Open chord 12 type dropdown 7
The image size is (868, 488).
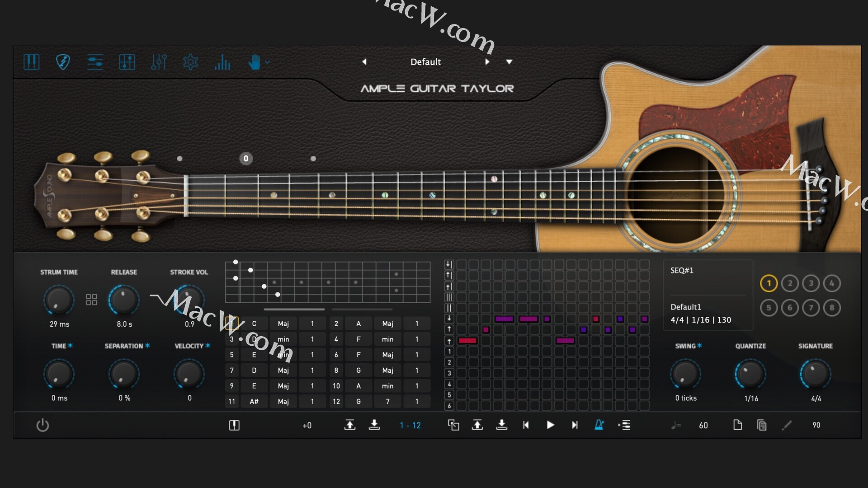(387, 401)
